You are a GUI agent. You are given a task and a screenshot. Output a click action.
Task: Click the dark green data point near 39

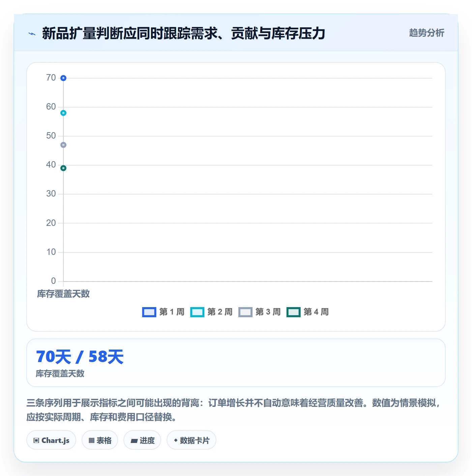click(x=63, y=168)
